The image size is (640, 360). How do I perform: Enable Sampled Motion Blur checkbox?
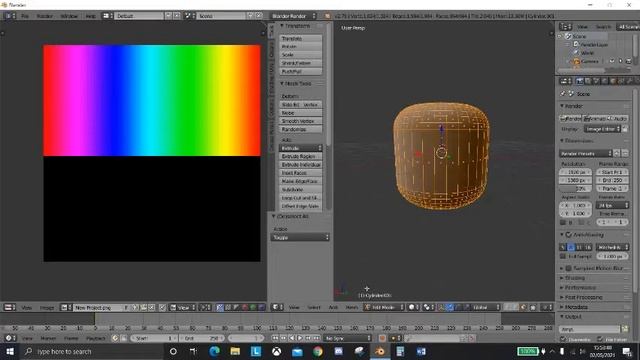[569, 268]
